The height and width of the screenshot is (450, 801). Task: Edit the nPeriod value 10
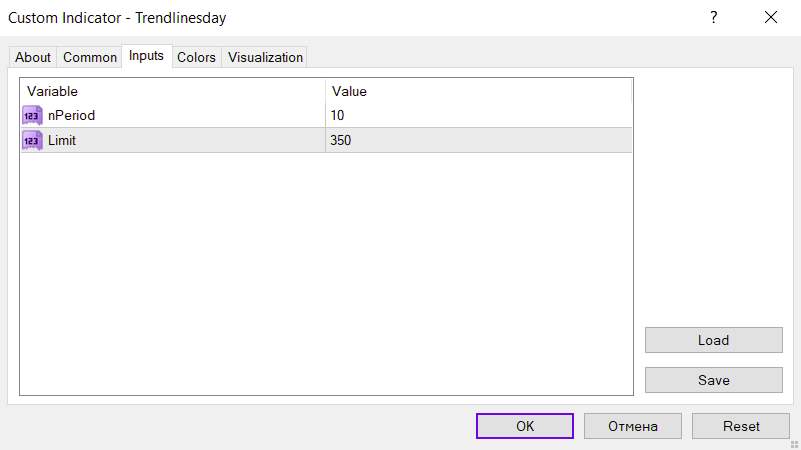[480, 115]
